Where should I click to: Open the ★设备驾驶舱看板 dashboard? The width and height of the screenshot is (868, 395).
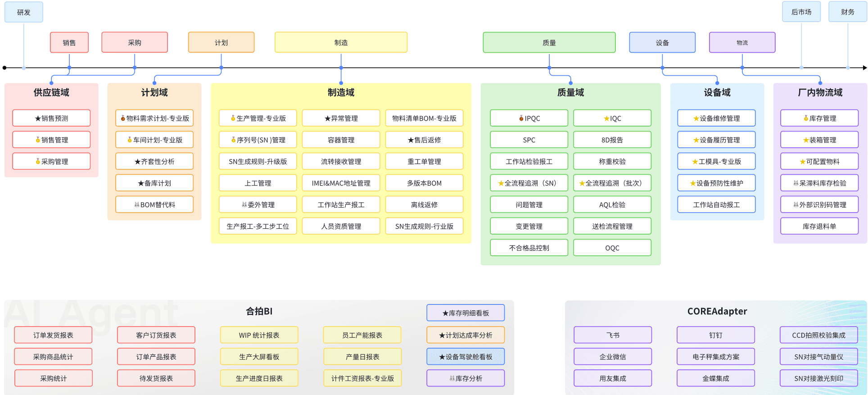click(466, 357)
